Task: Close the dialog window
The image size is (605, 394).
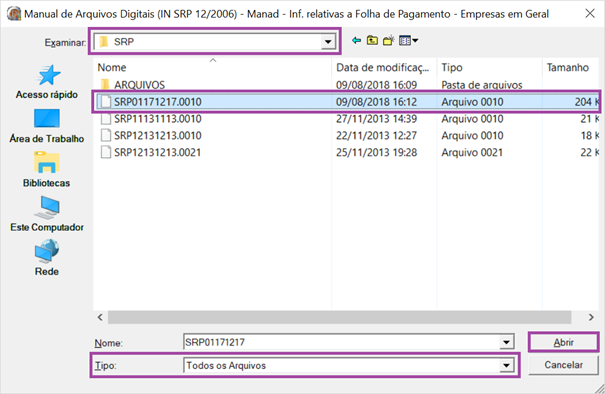Action: [x=590, y=14]
